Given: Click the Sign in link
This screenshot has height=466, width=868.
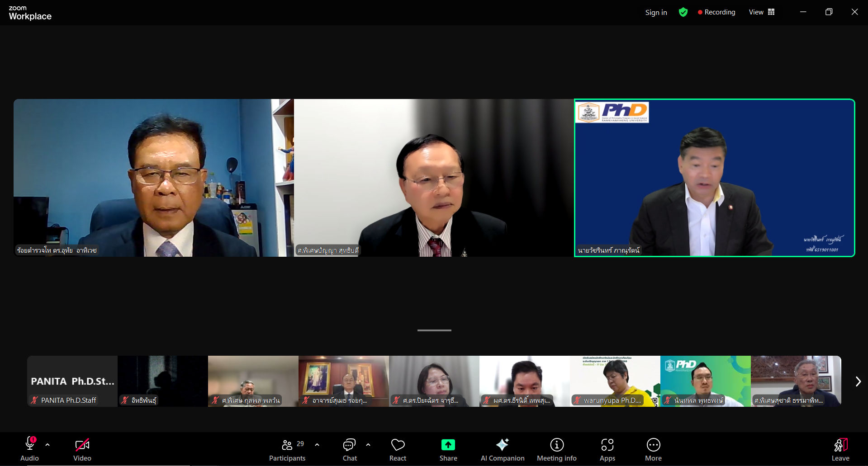Looking at the screenshot, I should point(656,13).
